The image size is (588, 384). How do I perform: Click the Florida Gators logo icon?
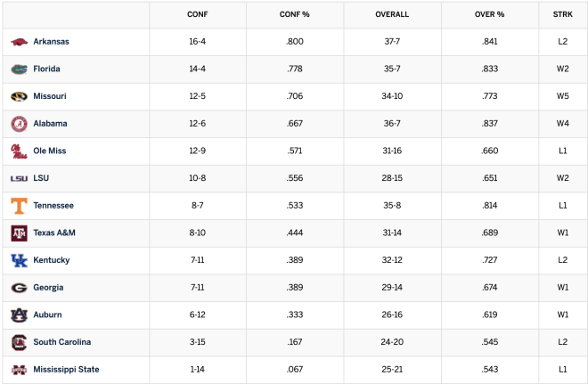19,69
